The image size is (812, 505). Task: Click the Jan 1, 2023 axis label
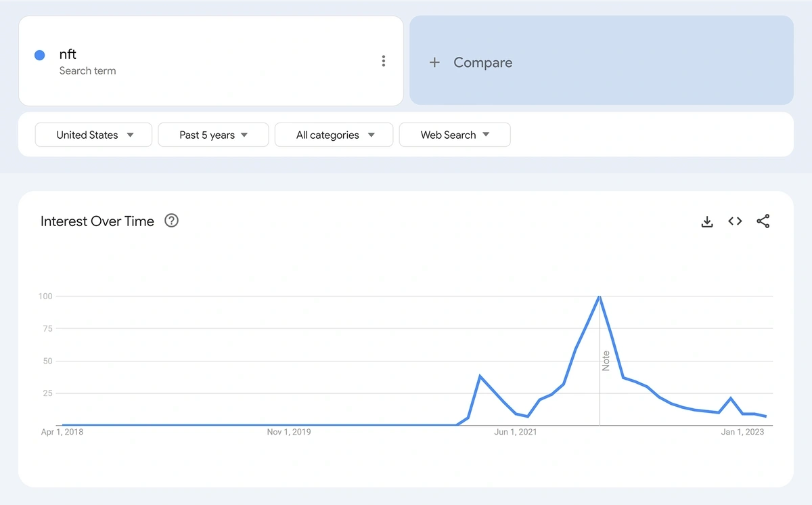tap(742, 432)
